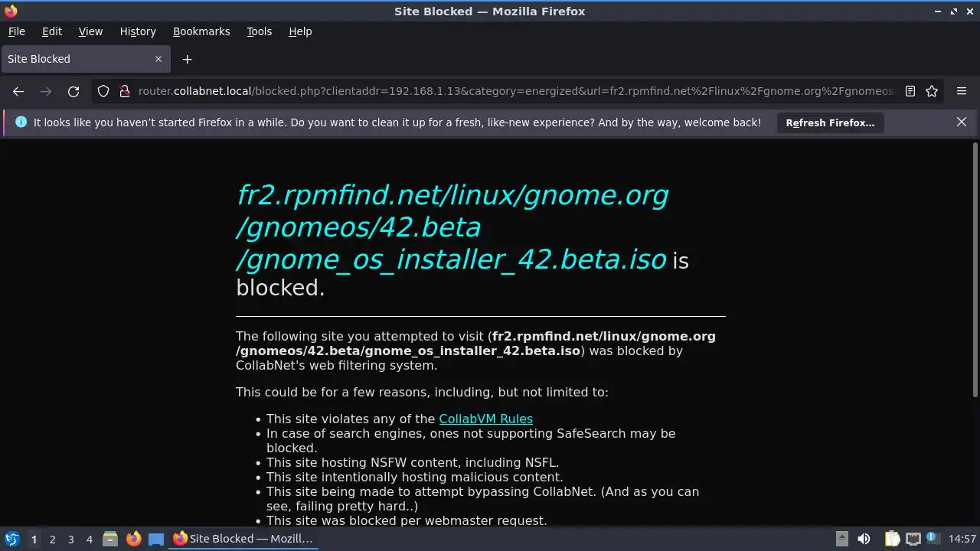Viewport: 980px width, 551px height.
Task: Bookmark this page with the star
Action: [x=932, y=91]
